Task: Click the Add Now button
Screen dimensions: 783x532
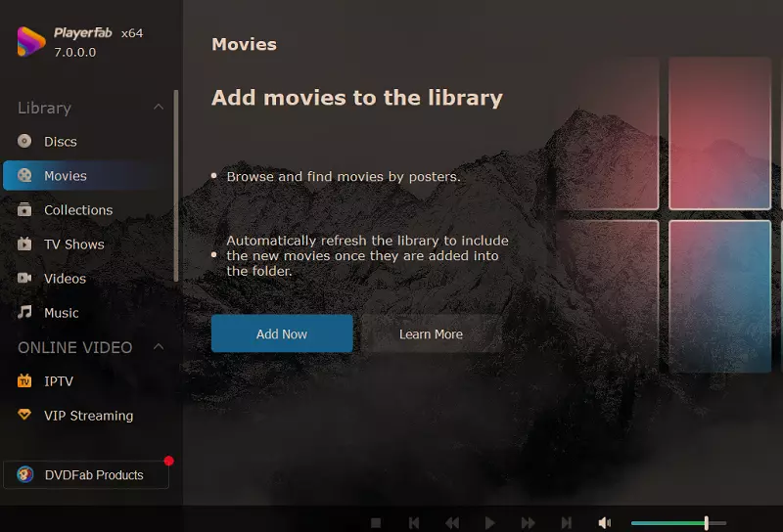Action: pos(282,333)
